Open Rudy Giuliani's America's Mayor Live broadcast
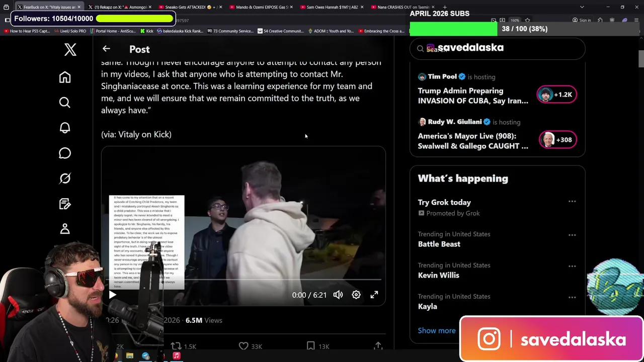644x362 pixels. tap(473, 141)
